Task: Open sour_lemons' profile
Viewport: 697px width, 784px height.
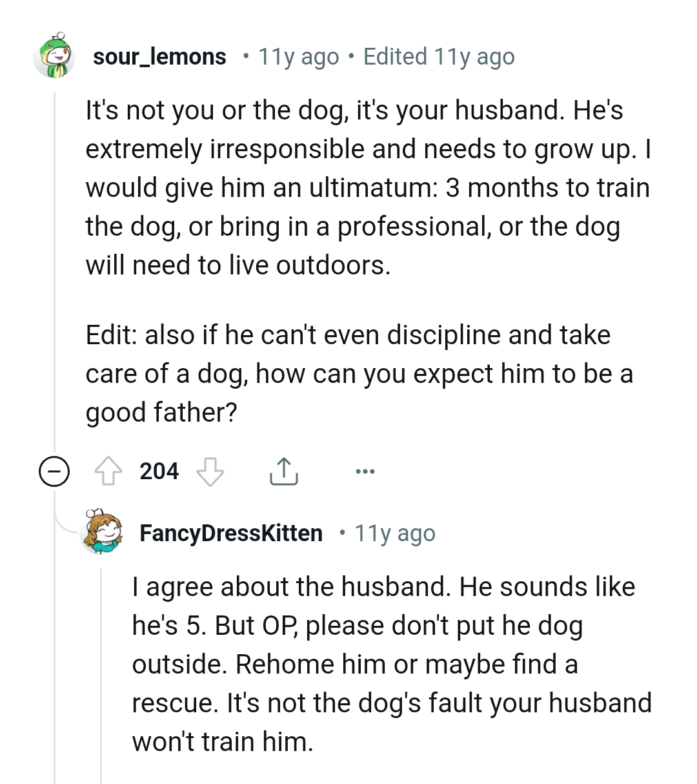Action: [159, 56]
